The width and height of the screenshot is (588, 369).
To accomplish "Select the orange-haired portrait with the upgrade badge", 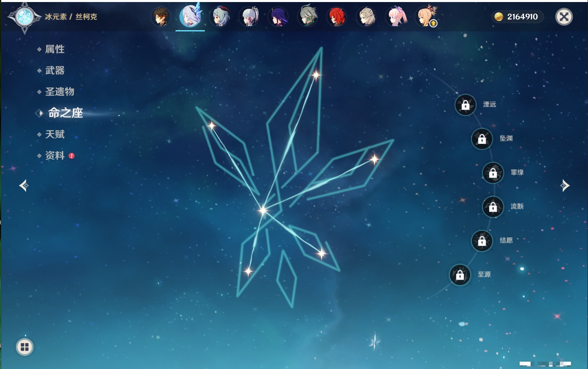I will point(426,16).
